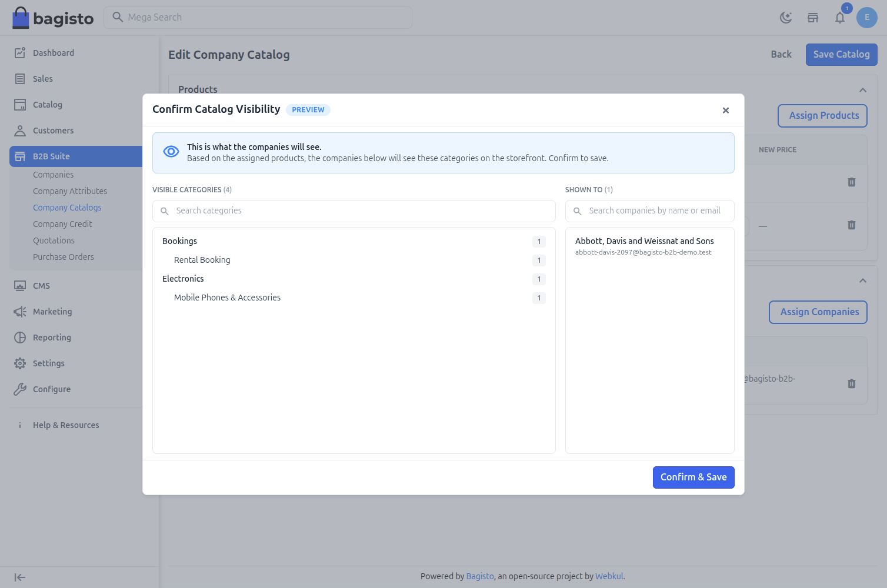
Task: Select the Bookings category row
Action: tap(354, 241)
